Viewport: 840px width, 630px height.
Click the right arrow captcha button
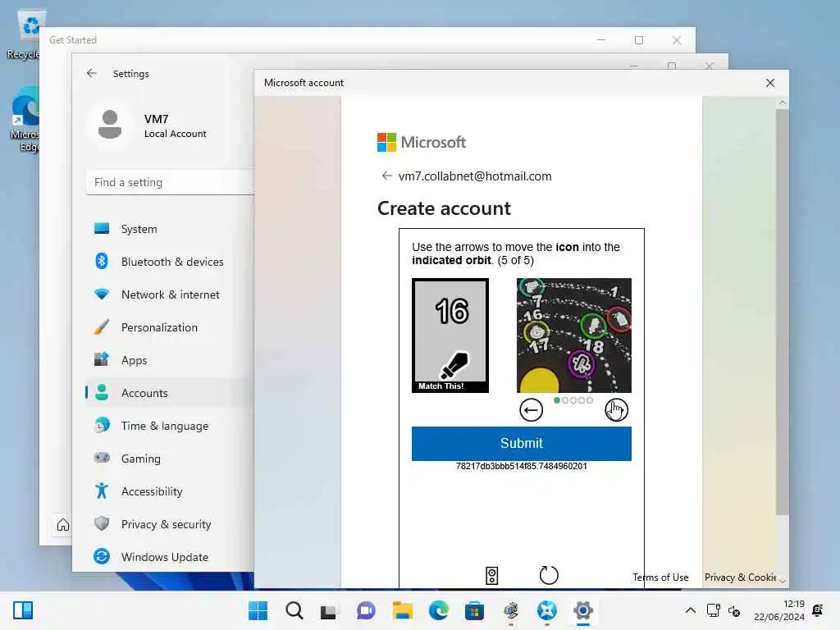point(616,410)
